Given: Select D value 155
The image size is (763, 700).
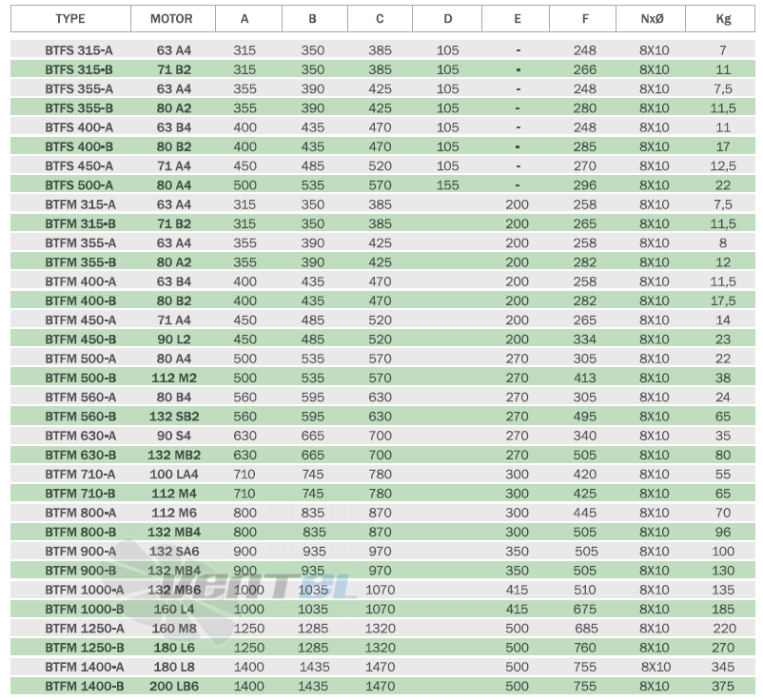Looking at the screenshot, I should pyautogui.click(x=447, y=185).
